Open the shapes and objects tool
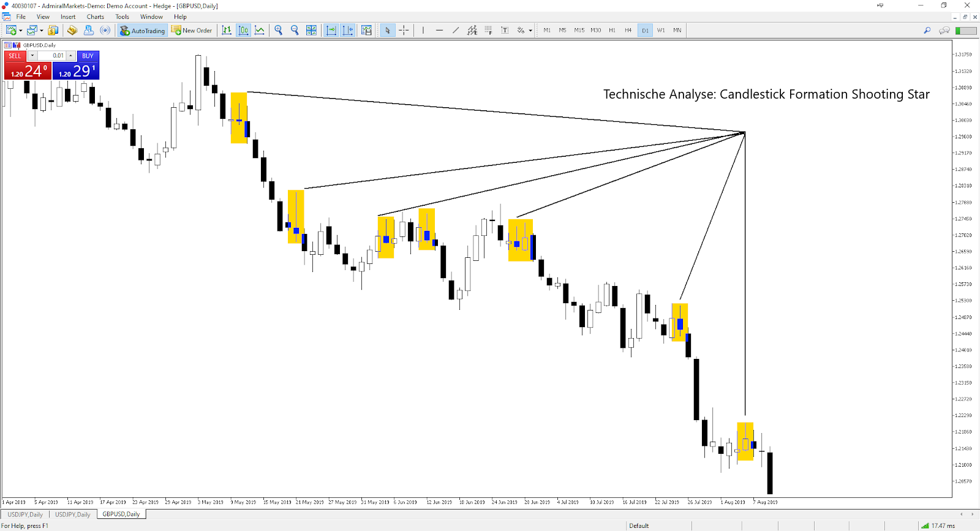The height and width of the screenshot is (531, 980). [521, 30]
